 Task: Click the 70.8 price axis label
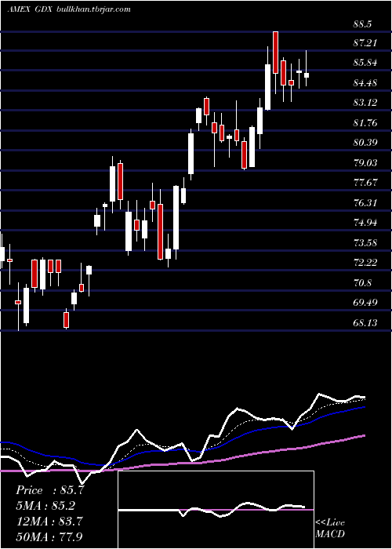(362, 282)
